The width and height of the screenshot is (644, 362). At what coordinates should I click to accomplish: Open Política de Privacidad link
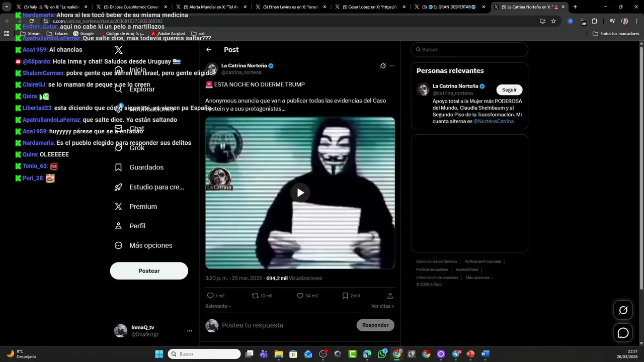click(482, 261)
